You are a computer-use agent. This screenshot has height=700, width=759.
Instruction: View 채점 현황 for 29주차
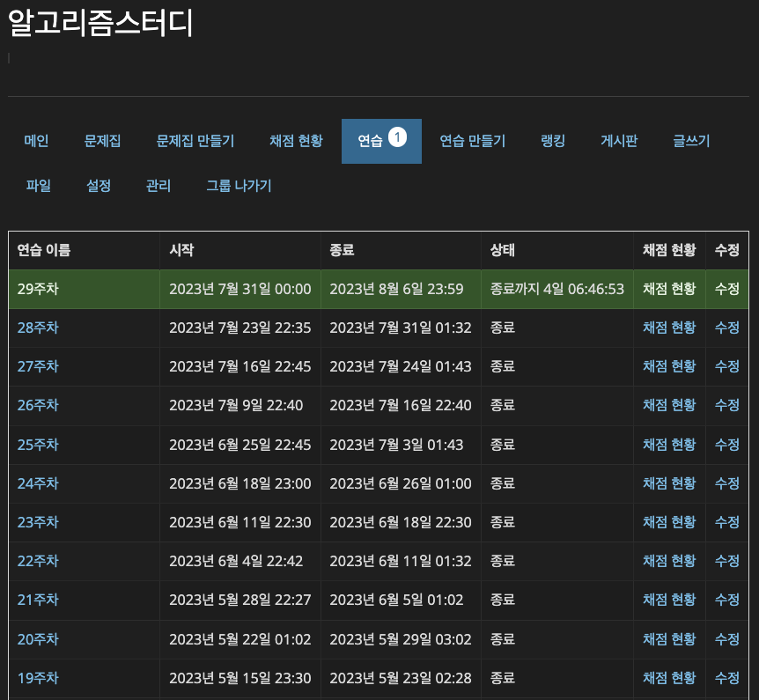[669, 289]
